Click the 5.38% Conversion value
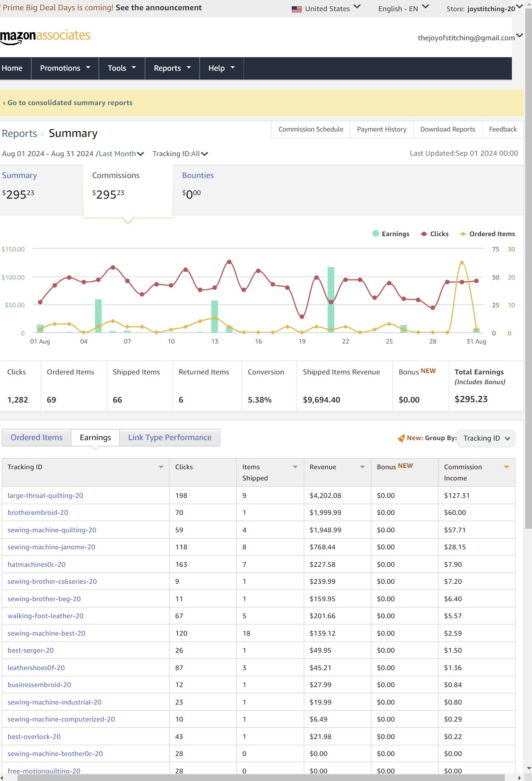 click(260, 400)
